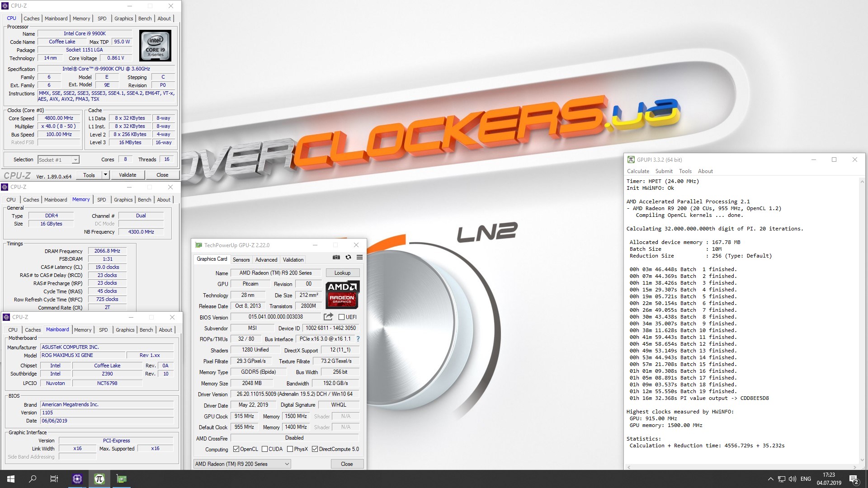
Task: Click top CPU-Z window title icon
Action: pyautogui.click(x=5, y=6)
